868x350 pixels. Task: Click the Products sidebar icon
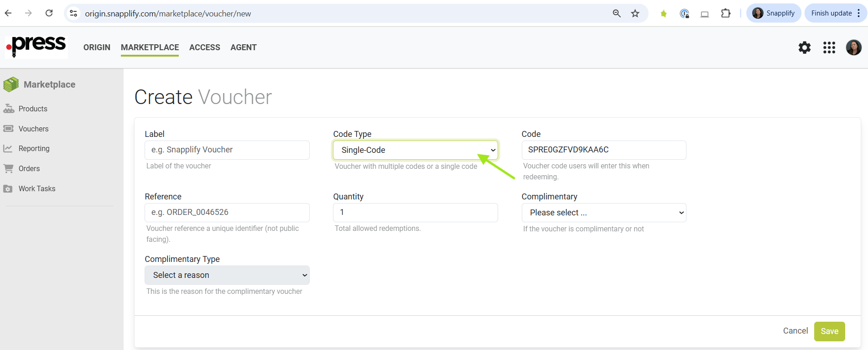click(x=8, y=109)
